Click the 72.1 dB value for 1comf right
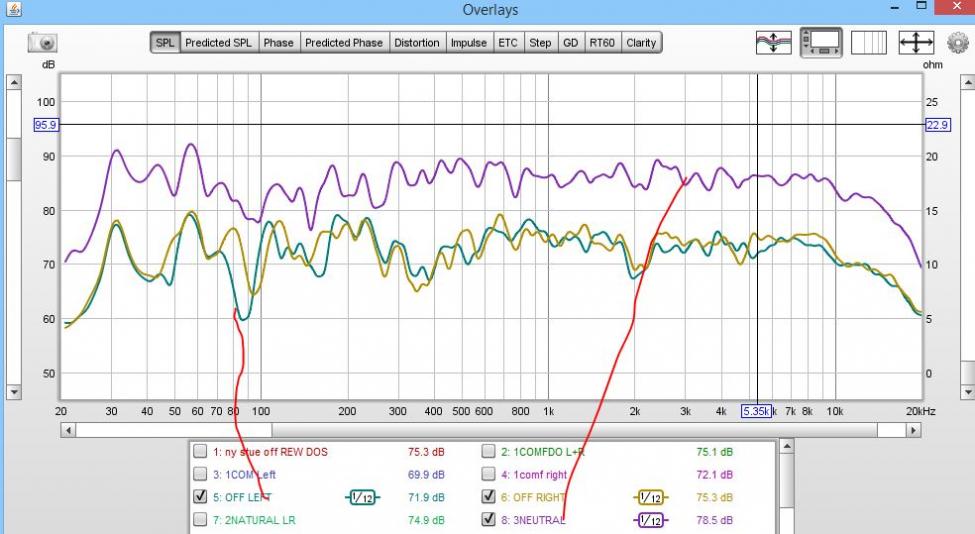The height and width of the screenshot is (534, 975). pyautogui.click(x=714, y=474)
